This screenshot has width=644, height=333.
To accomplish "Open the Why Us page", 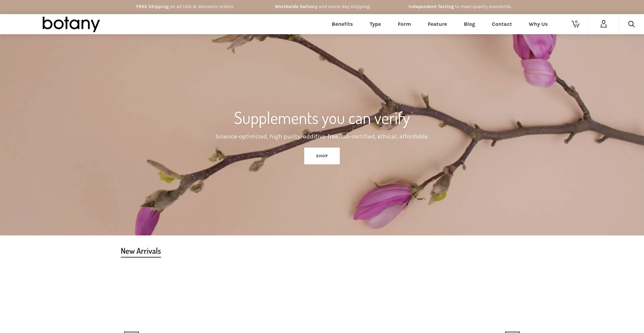I will [538, 24].
